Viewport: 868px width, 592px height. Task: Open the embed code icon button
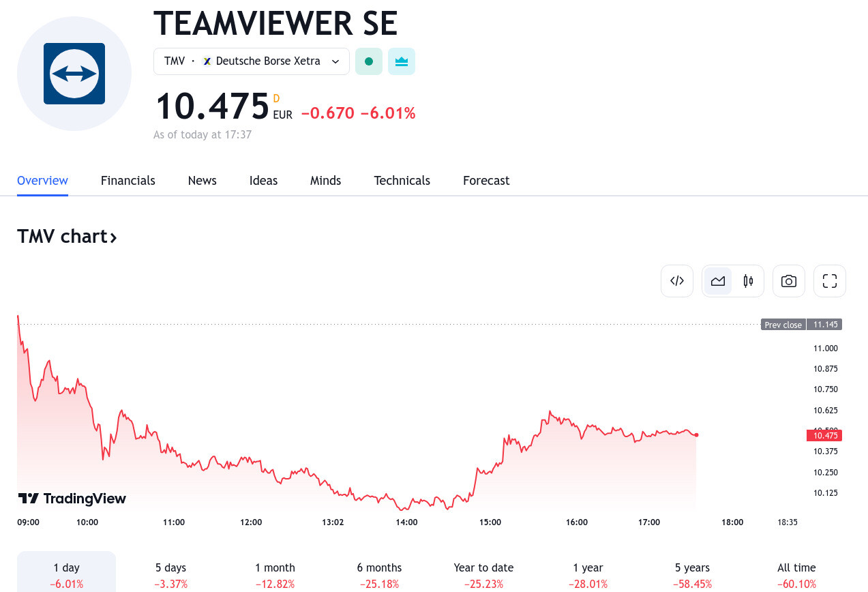677,281
